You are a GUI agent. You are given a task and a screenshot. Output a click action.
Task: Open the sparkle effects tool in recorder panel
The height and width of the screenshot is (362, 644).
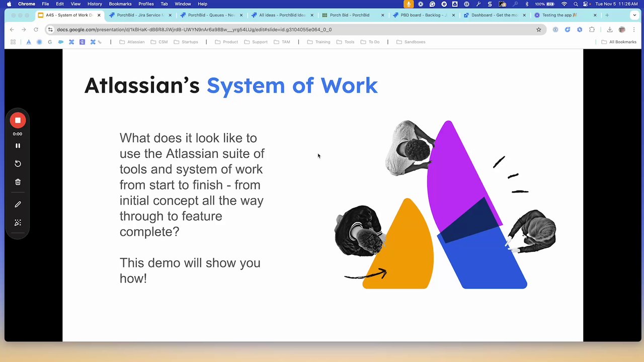tap(18, 223)
